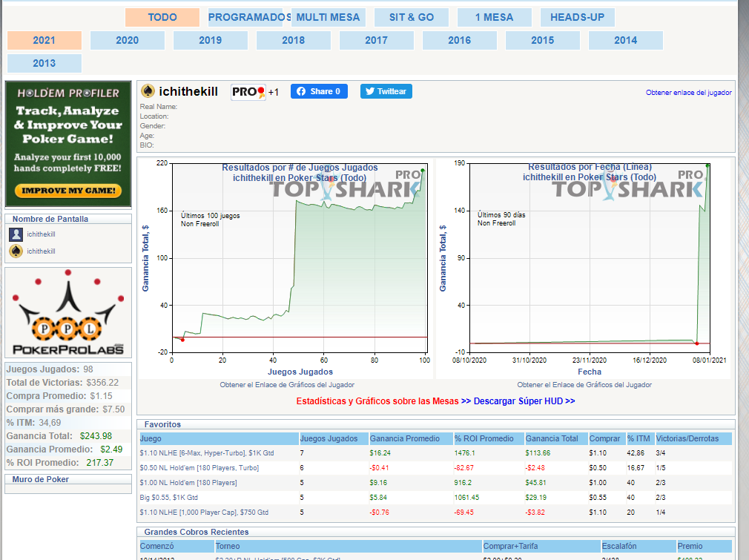Click the Muro de Poker heading

click(x=41, y=479)
